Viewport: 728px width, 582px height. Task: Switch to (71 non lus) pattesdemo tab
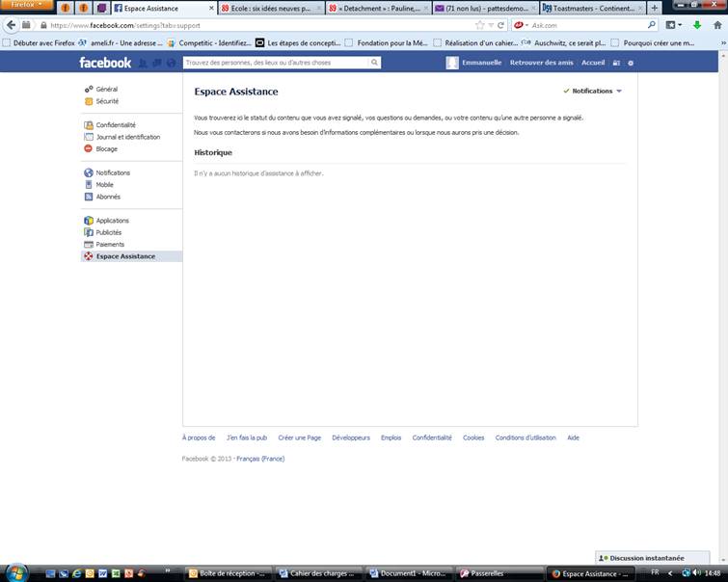coord(486,9)
